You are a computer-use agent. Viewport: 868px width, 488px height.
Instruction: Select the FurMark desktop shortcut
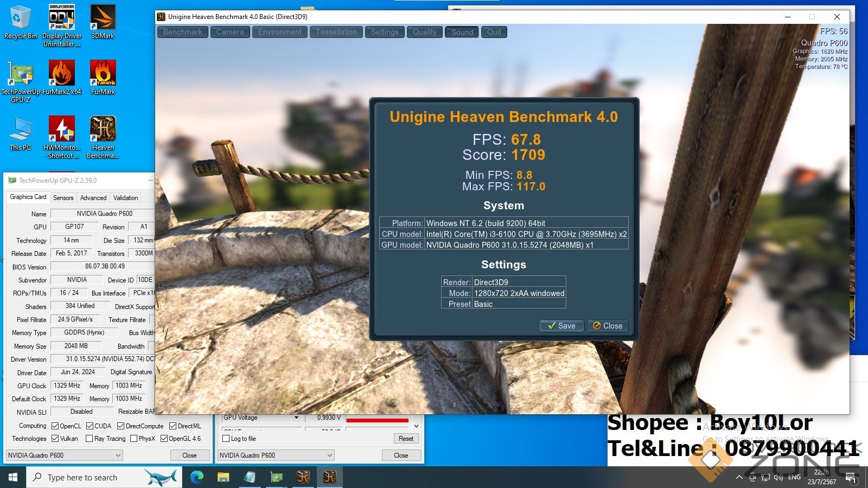tap(103, 78)
